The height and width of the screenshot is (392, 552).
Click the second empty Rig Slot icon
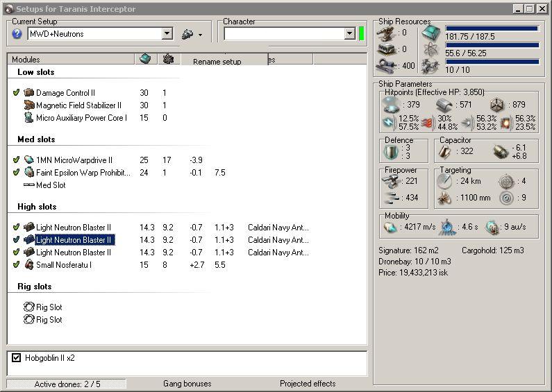[29, 320]
